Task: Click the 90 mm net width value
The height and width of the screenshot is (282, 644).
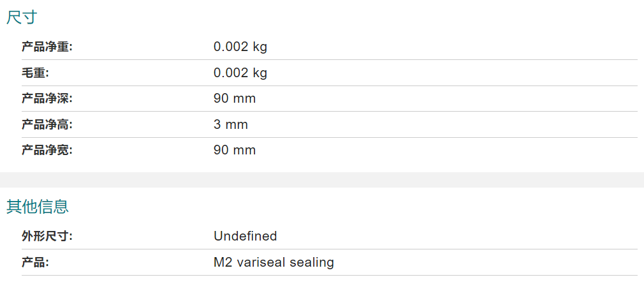Action: tap(235, 151)
